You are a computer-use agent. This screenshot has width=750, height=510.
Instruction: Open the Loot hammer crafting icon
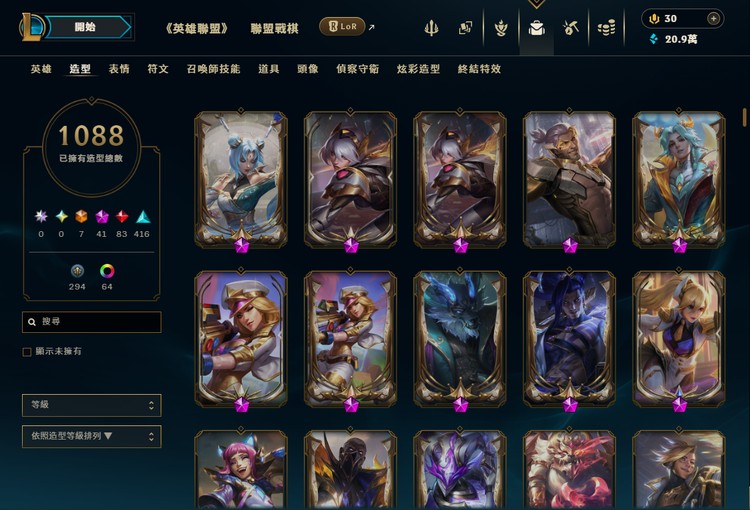(571, 28)
